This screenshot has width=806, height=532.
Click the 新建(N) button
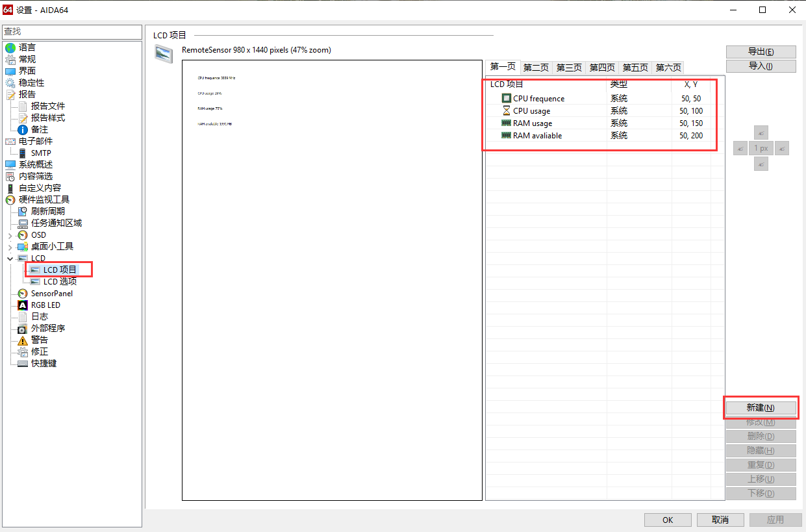point(761,408)
